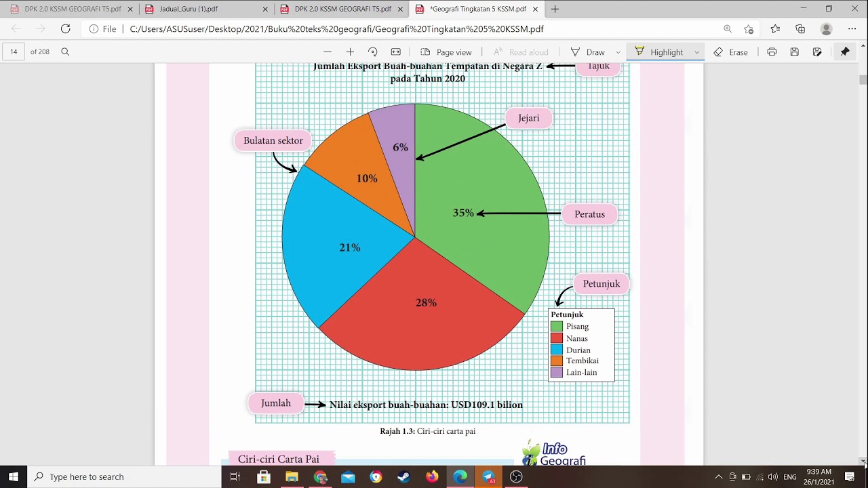Click the vertical scrollbar thumb
This screenshot has width=868, height=488.
coord(863,79)
